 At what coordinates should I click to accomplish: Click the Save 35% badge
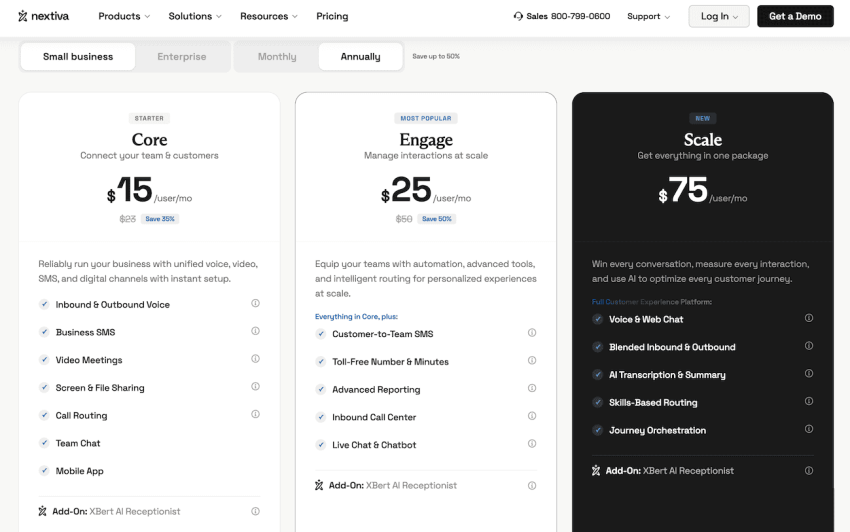[x=160, y=219]
